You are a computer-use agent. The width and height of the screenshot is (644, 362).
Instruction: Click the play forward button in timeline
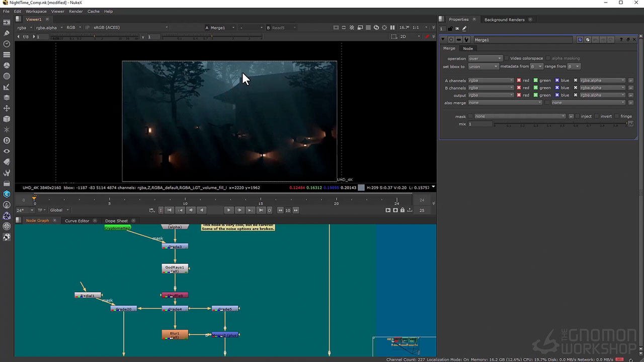coord(228,210)
